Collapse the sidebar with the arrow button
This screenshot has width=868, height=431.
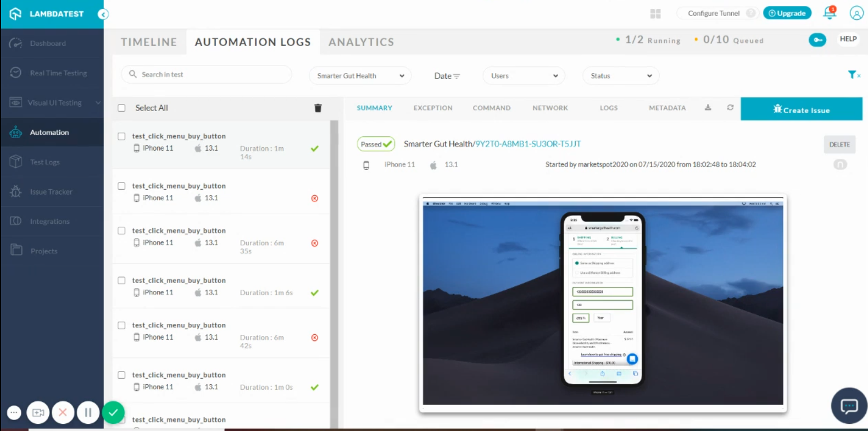point(103,14)
